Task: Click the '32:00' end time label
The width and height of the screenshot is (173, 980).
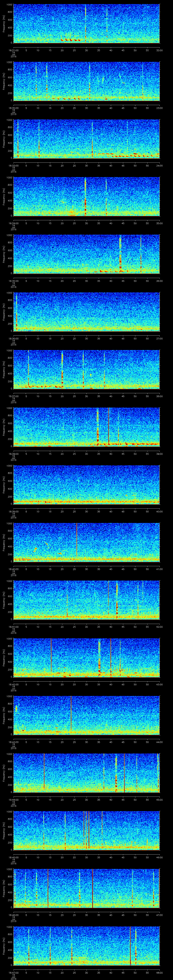Action: [159, 50]
